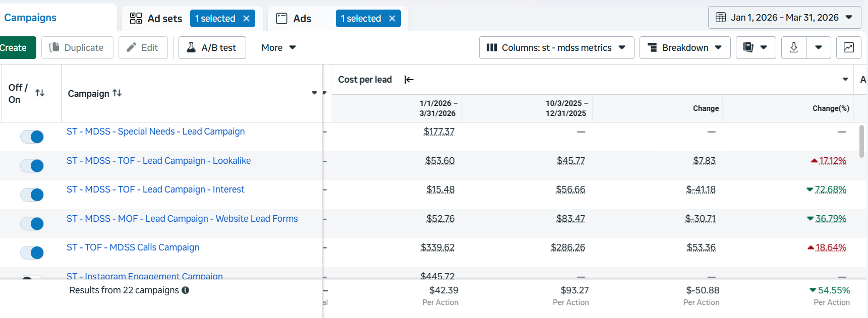Clear the Ads 1 selected filter
Image resolution: width=868 pixels, height=318 pixels.
point(392,19)
